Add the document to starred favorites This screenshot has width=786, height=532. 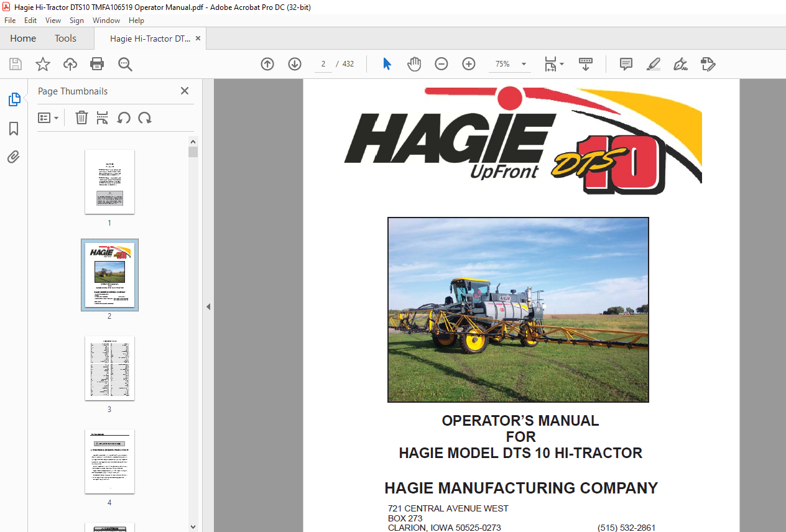43,64
